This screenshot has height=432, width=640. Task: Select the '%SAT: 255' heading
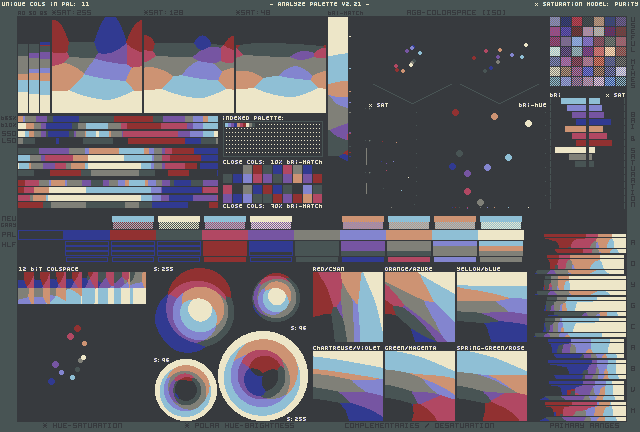coord(72,13)
